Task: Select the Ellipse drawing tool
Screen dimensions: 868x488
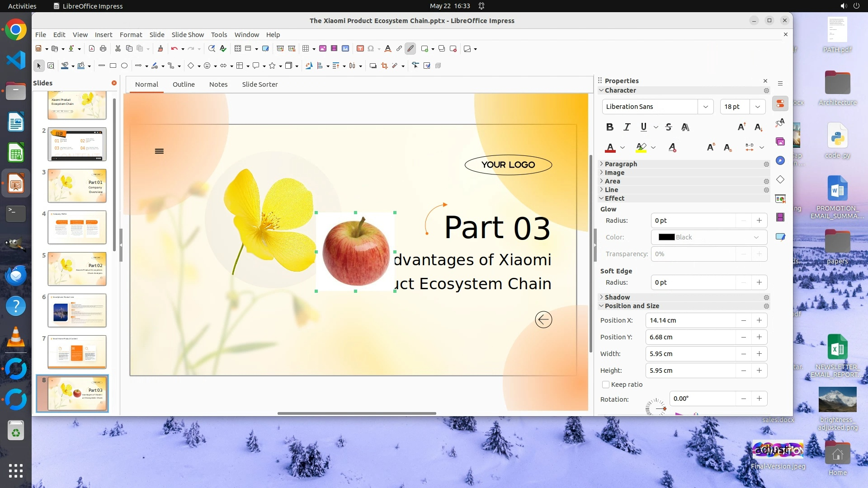Action: click(x=124, y=66)
